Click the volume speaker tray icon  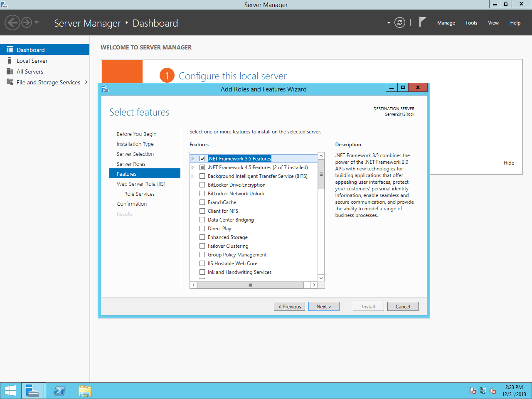[493, 391]
